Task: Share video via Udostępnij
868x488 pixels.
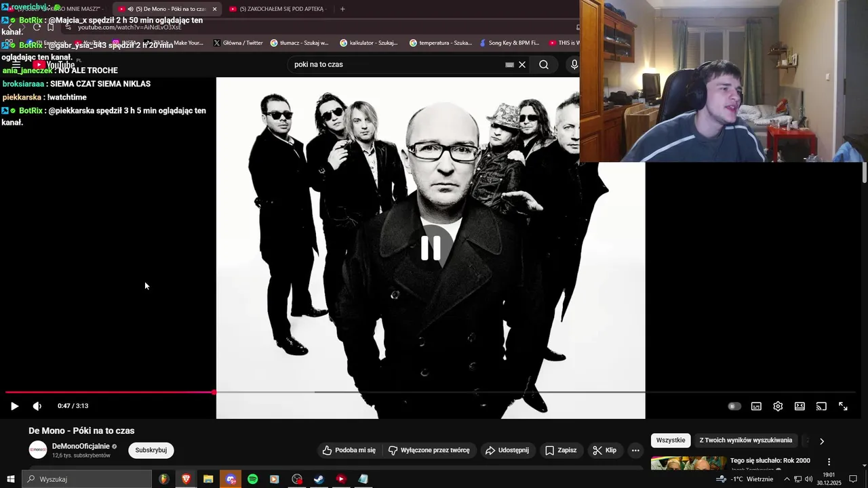Action: 507,450
